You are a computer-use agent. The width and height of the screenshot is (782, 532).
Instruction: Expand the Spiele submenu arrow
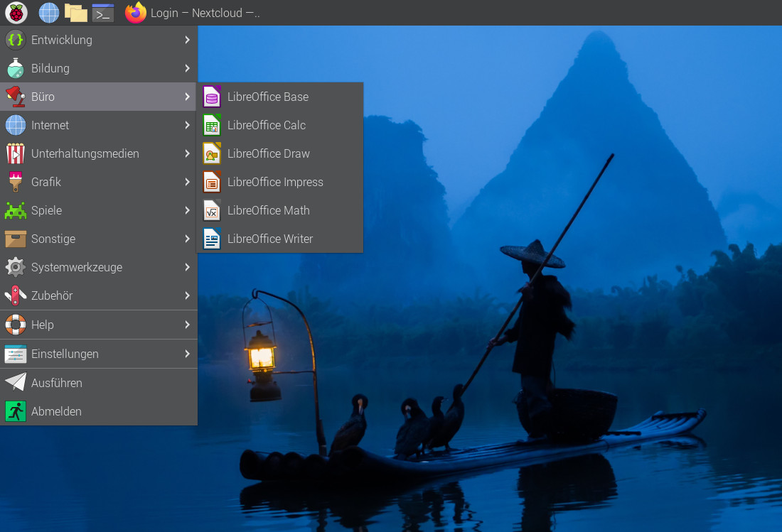(x=187, y=210)
